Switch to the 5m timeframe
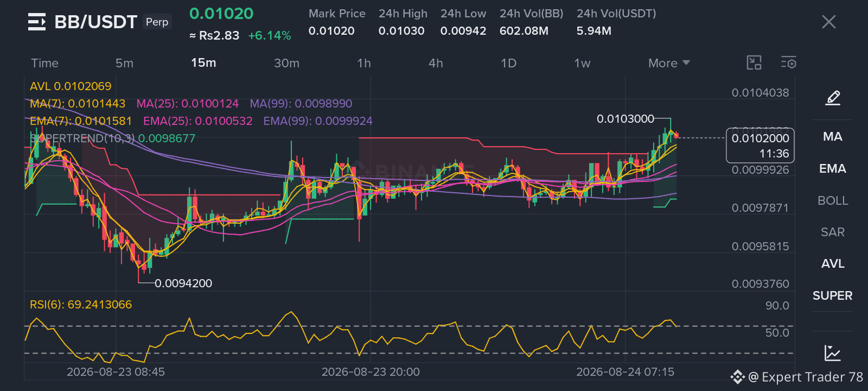Viewport: 868px width, 391px height. point(124,63)
